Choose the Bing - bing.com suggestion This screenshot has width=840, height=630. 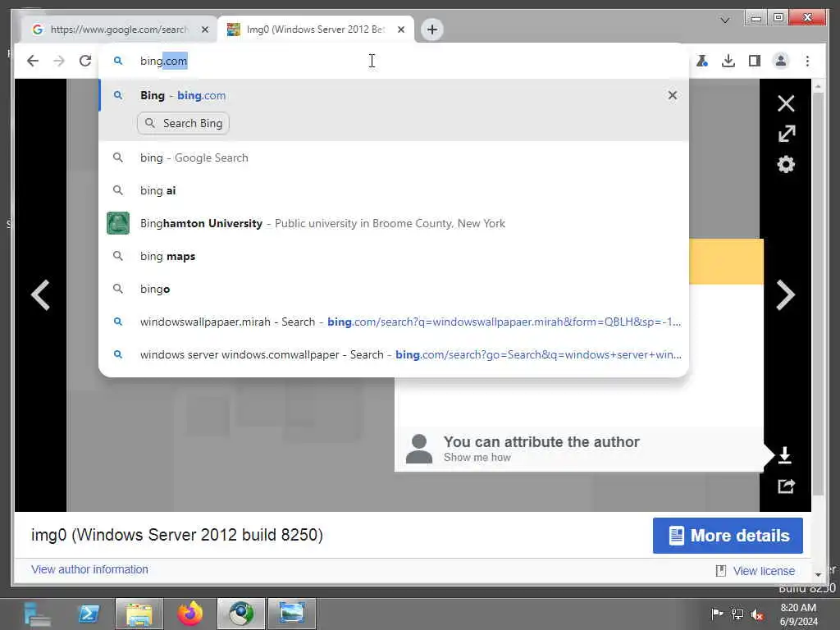click(x=394, y=95)
